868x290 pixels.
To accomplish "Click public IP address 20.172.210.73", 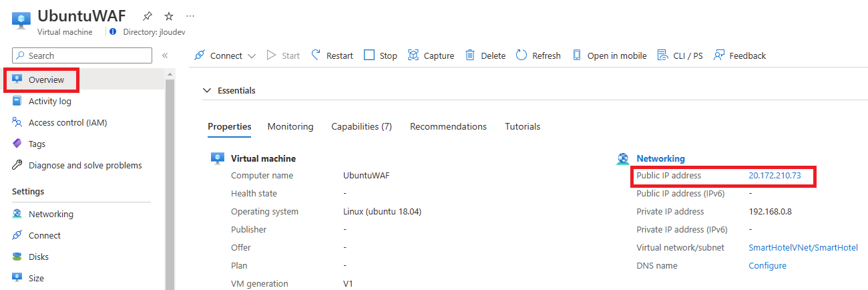I will 775,176.
